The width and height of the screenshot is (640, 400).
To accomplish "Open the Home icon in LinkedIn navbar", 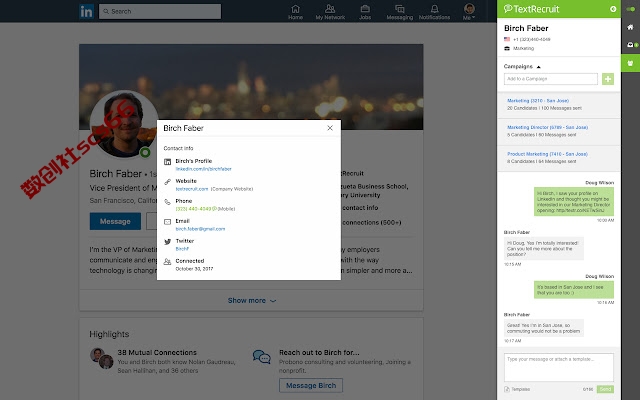I will [296, 12].
